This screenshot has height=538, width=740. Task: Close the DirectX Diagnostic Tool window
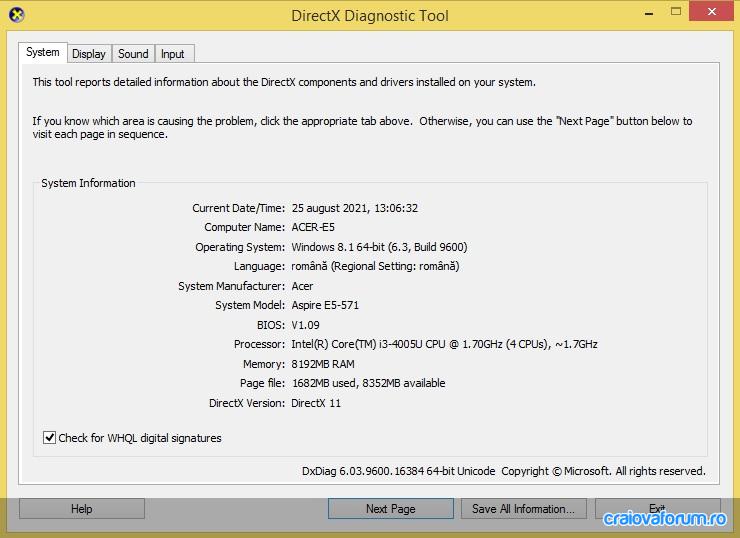[x=712, y=12]
